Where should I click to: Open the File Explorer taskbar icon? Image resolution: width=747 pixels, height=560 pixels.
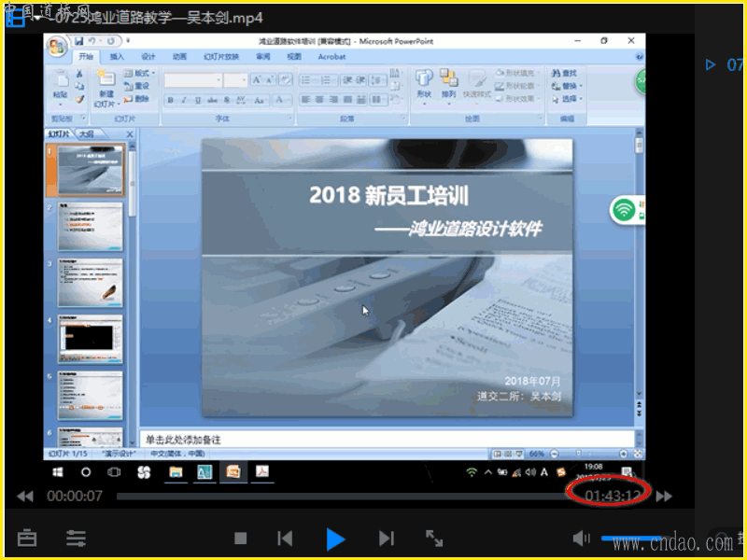click(176, 472)
